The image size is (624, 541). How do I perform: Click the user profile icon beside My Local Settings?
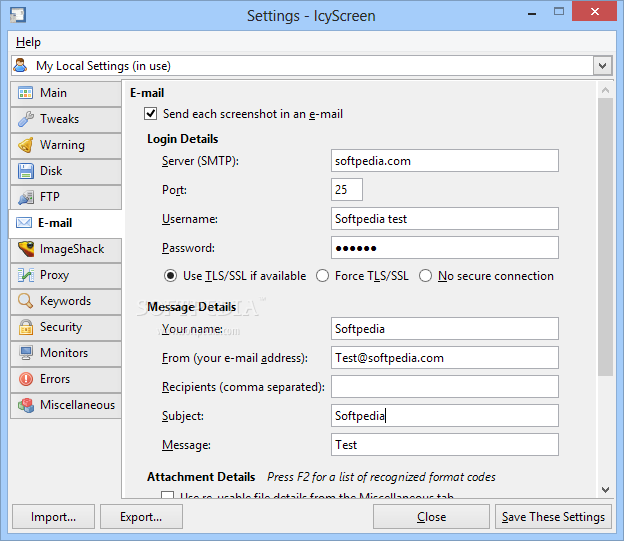[21, 65]
